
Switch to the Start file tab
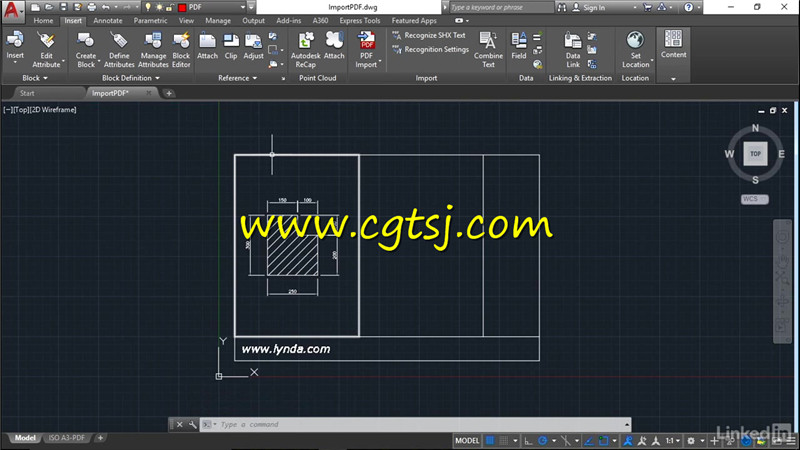pos(27,93)
